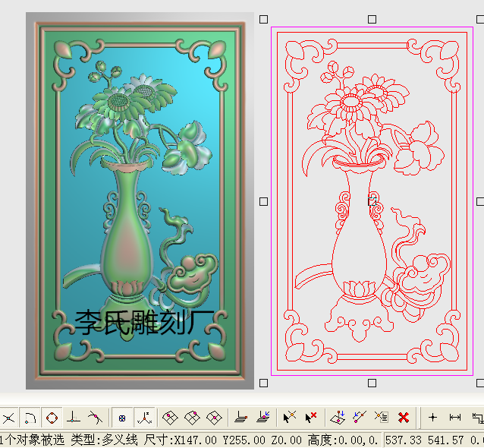The image size is (484, 448).
Task: Click the size readout 'Y255.00'
Action: click(244, 440)
